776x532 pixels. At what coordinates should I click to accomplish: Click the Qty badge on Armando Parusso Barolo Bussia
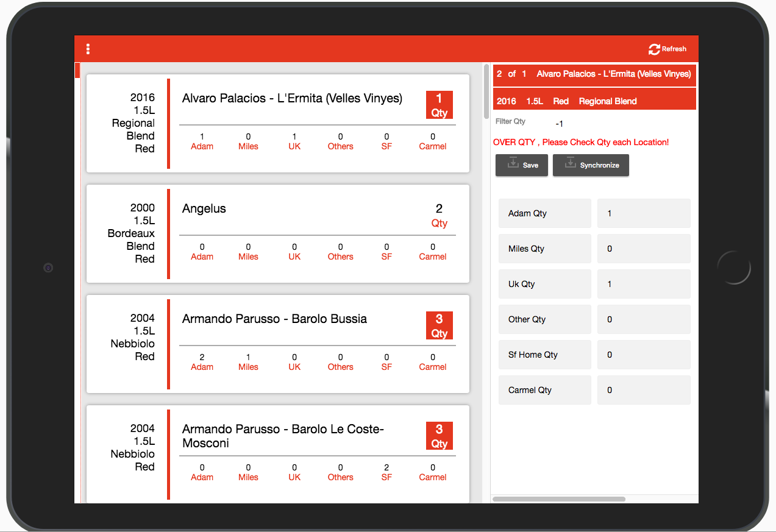point(440,325)
